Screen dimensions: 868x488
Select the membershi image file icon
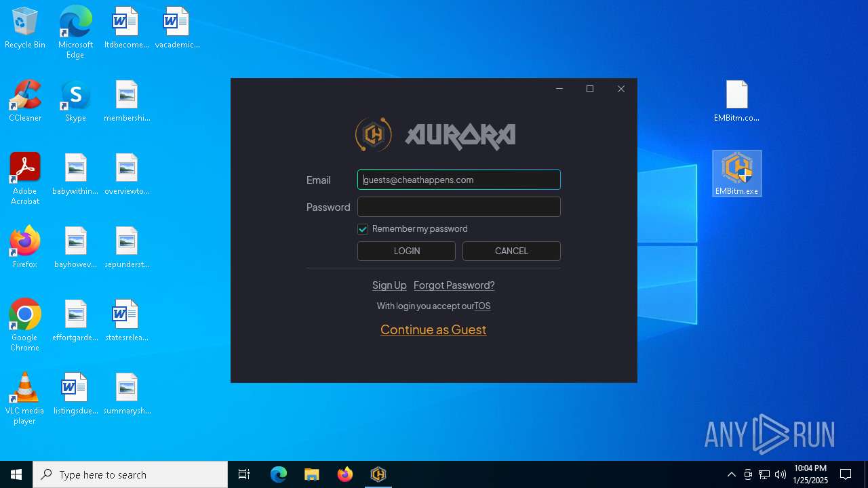(127, 102)
